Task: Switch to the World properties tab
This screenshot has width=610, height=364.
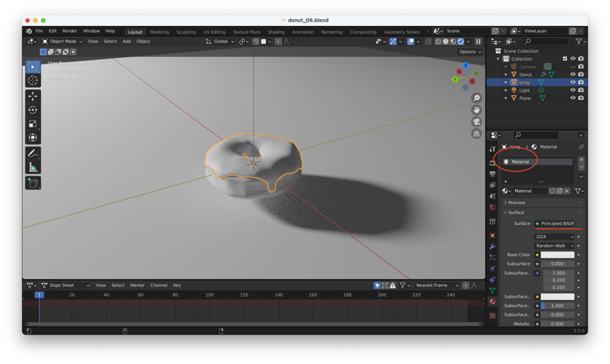Action: point(492,207)
